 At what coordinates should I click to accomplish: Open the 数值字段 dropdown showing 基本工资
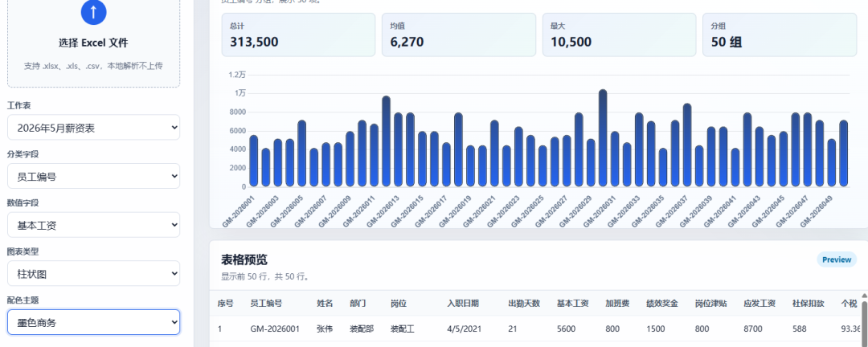[93, 225]
